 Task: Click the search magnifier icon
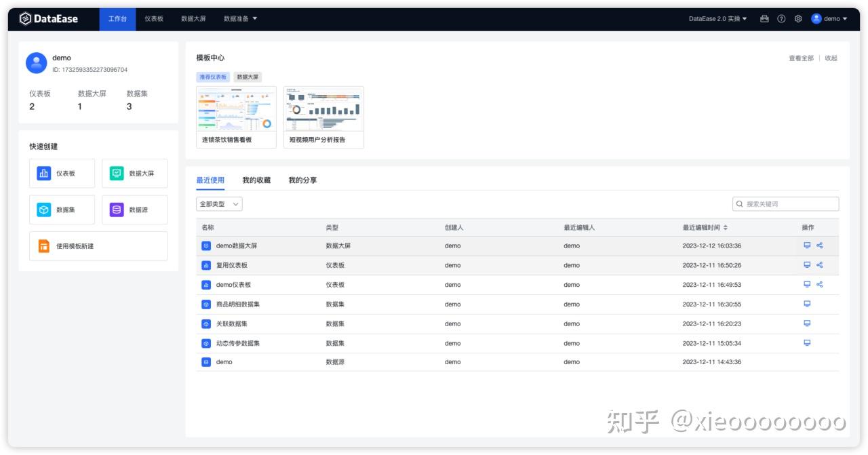tap(740, 204)
